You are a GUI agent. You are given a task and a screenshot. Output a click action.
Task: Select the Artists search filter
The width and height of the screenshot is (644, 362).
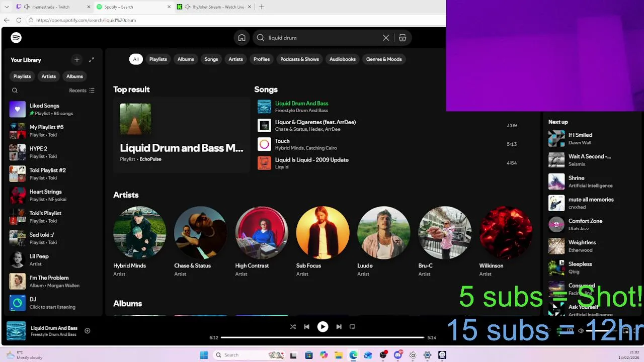[x=235, y=59]
